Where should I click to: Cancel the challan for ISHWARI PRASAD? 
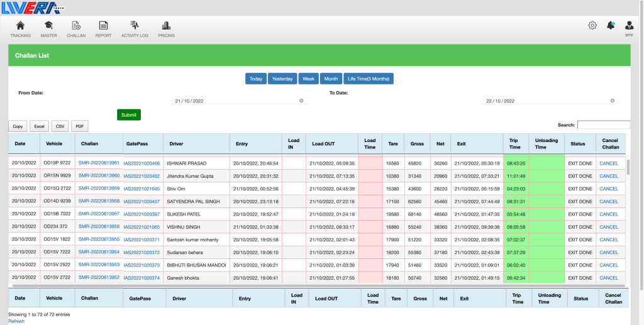[609, 163]
